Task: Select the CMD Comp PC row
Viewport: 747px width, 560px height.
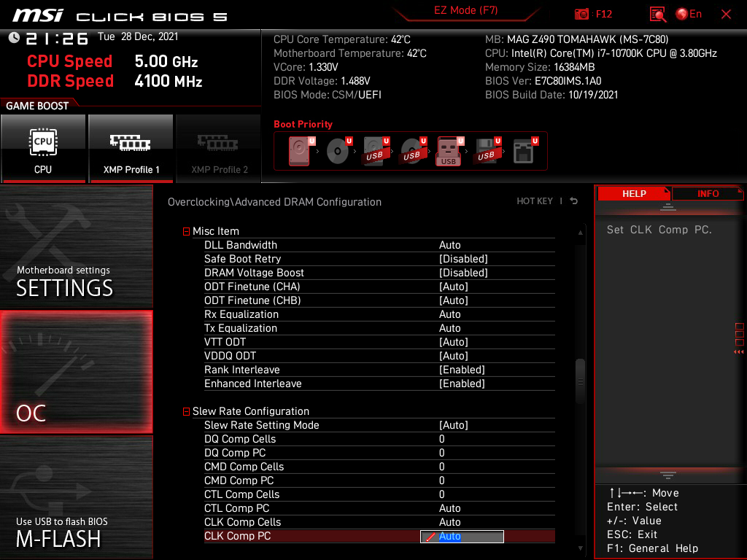Action: pos(379,481)
